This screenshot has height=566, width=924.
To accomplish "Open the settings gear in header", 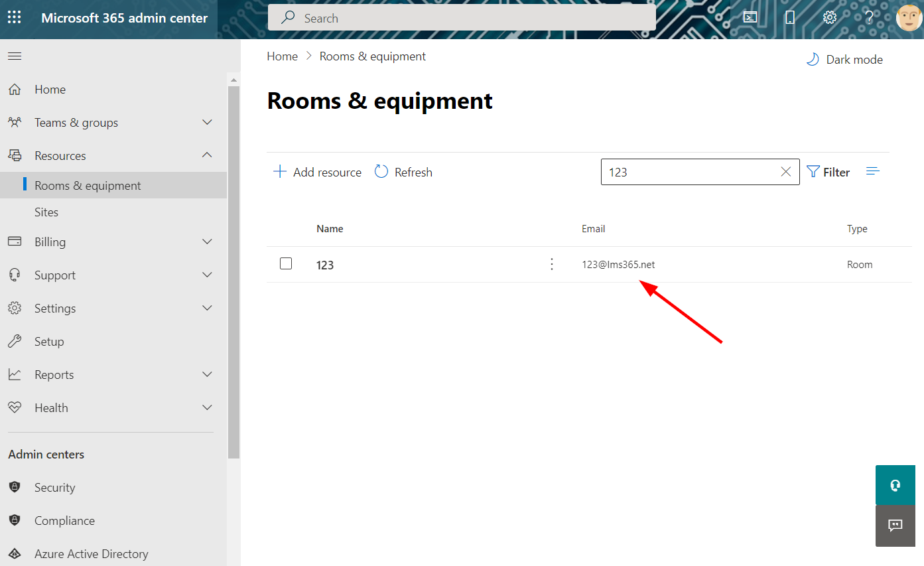I will click(x=829, y=18).
